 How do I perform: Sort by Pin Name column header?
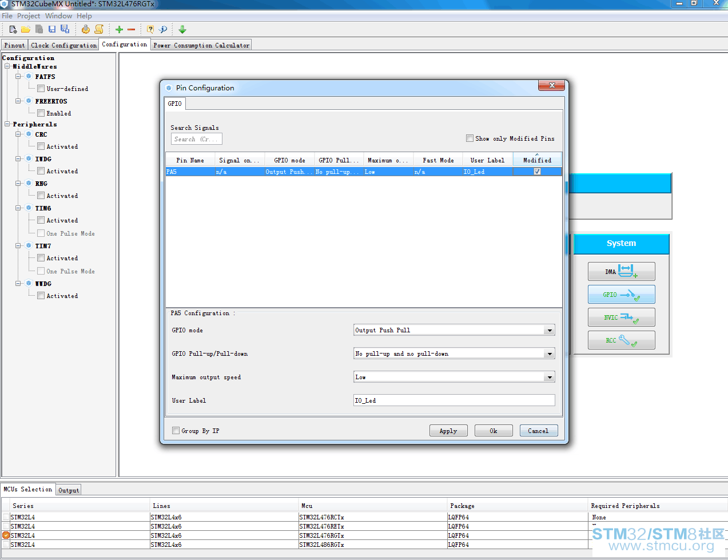(190, 160)
